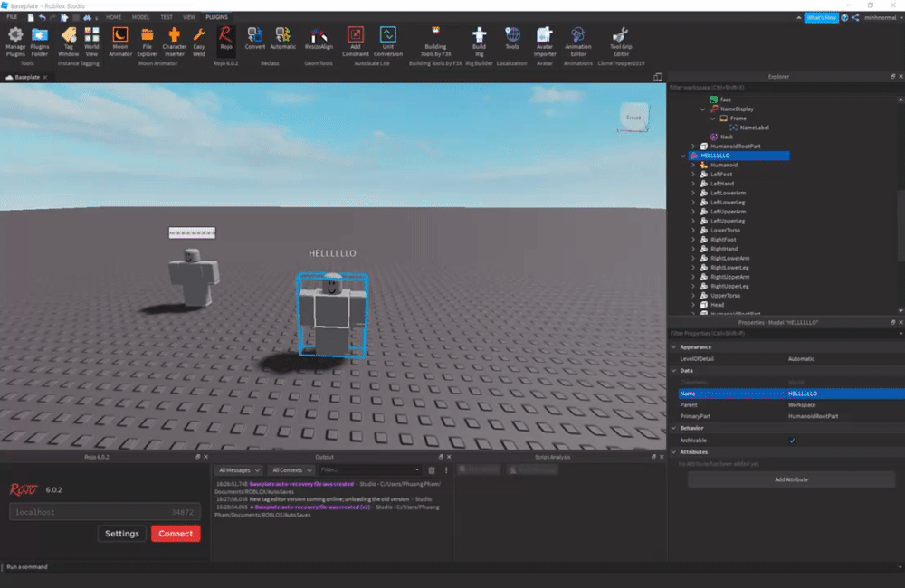
Task: Collapse the Attributes properties section
Action: 673,451
